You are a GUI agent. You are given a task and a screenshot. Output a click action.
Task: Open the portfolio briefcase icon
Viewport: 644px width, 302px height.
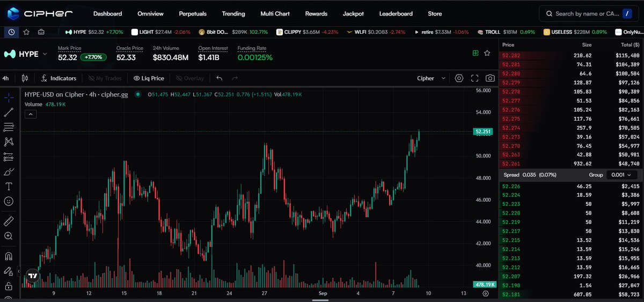point(41,32)
